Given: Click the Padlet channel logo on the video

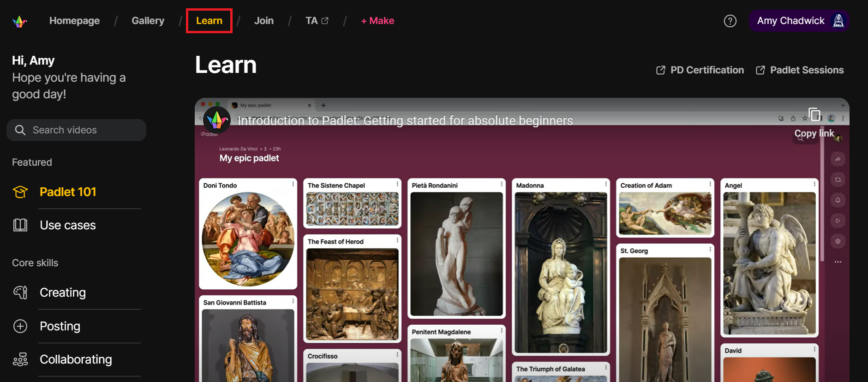Looking at the screenshot, I should tap(217, 120).
